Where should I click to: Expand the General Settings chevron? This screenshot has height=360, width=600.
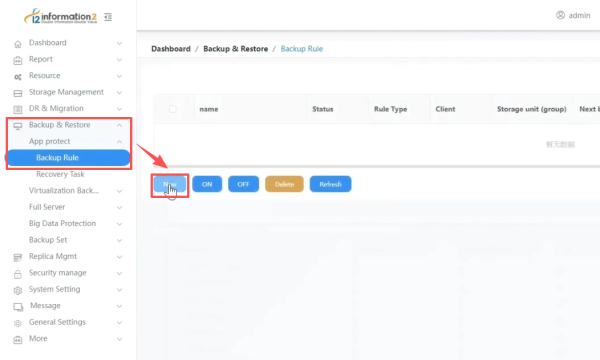(119, 323)
